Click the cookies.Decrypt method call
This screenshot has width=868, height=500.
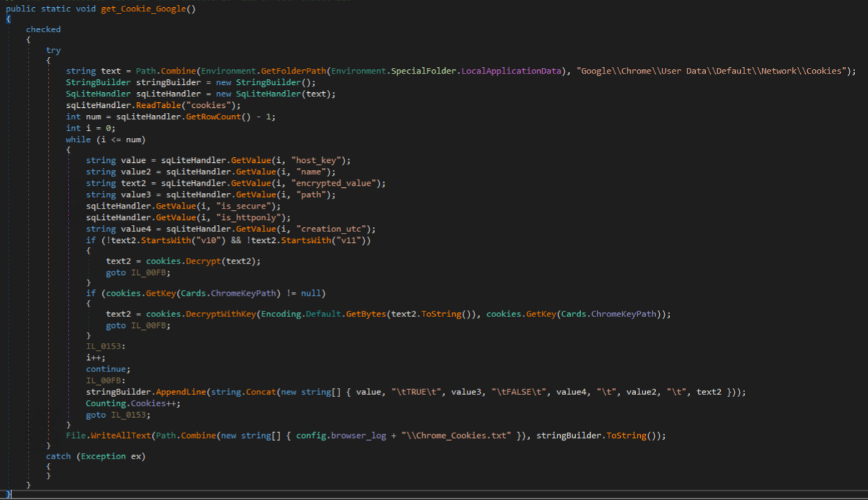pyautogui.click(x=184, y=261)
